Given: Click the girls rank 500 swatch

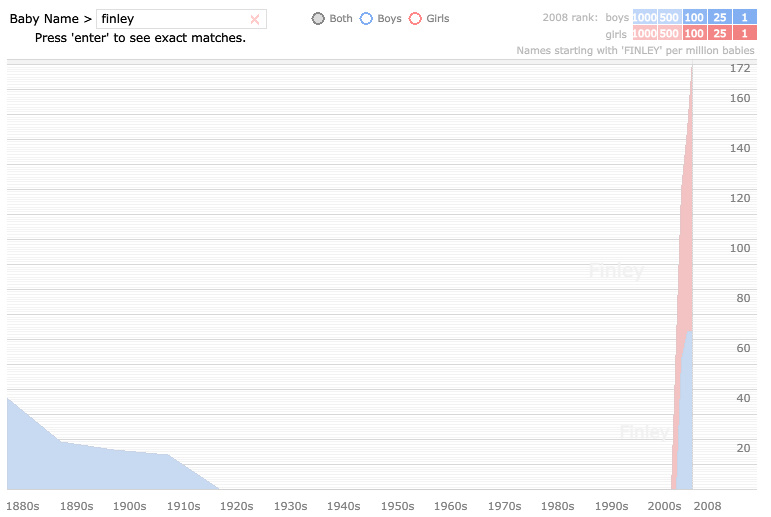Looking at the screenshot, I should click(669, 33).
